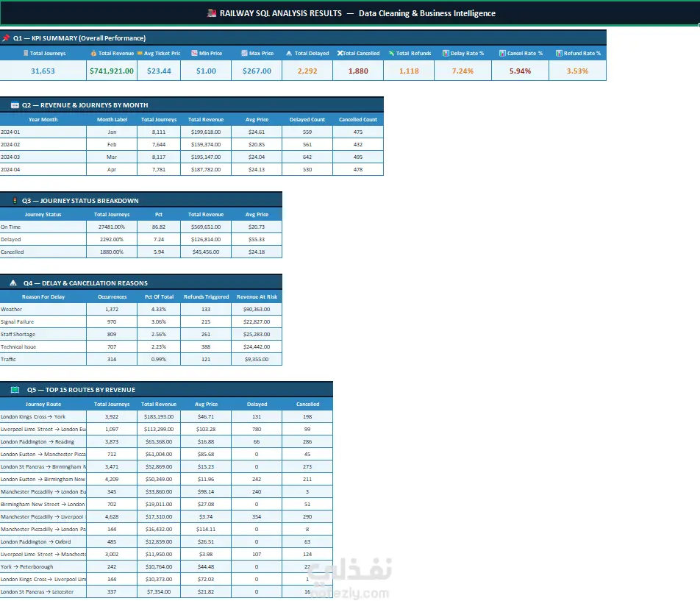Select the $103.28 average price cell
Viewport: 700px width, 601px height.
click(x=206, y=429)
